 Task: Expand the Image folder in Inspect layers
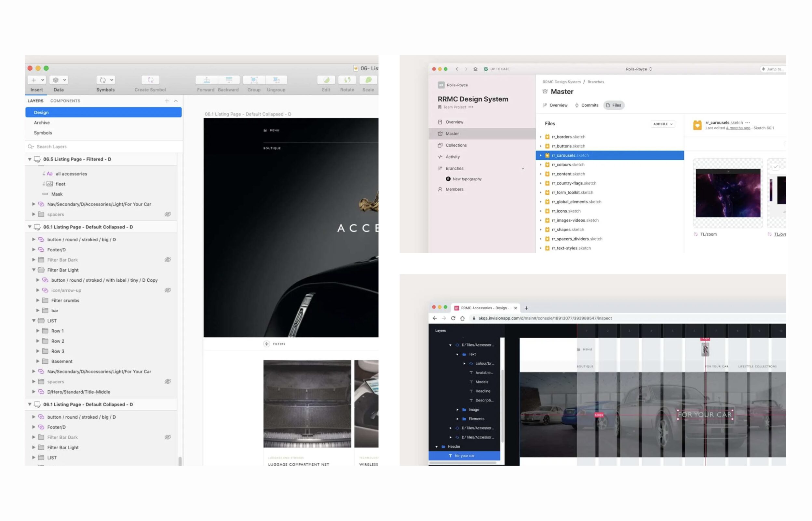[457, 409]
